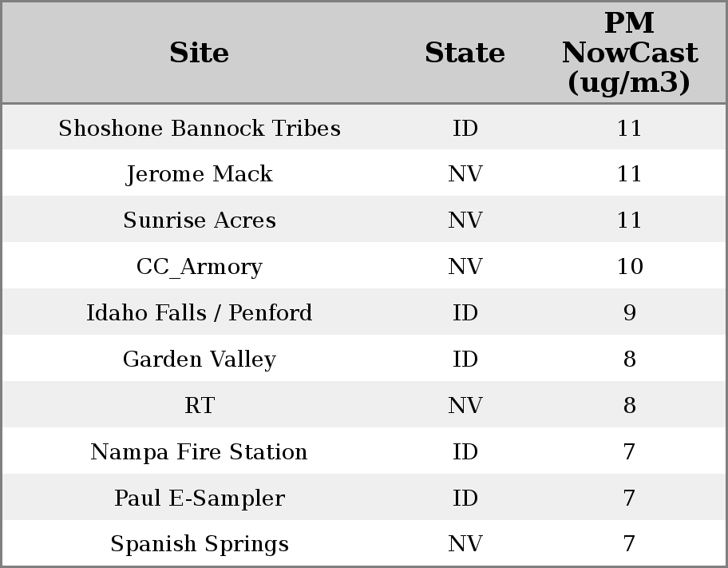Click the value 10 for CC_Armory
The width and height of the screenshot is (728, 568).
tap(629, 267)
